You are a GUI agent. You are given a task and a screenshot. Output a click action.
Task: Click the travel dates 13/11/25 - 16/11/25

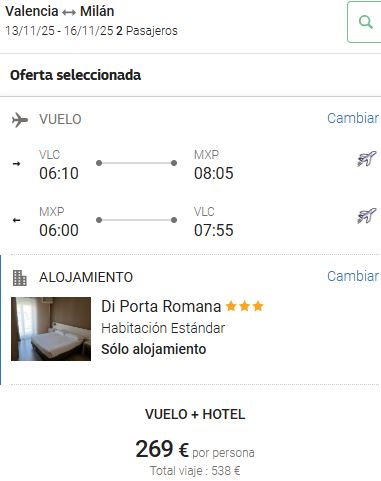click(x=59, y=31)
